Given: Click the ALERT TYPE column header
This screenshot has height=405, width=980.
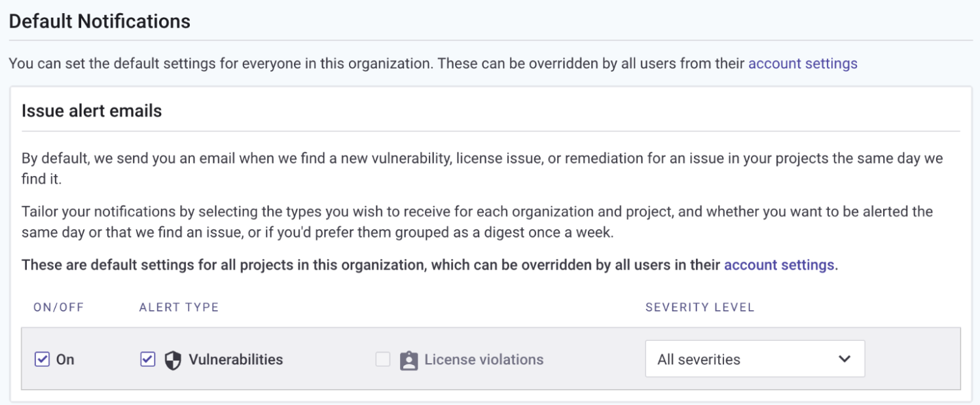Looking at the screenshot, I should (x=179, y=307).
